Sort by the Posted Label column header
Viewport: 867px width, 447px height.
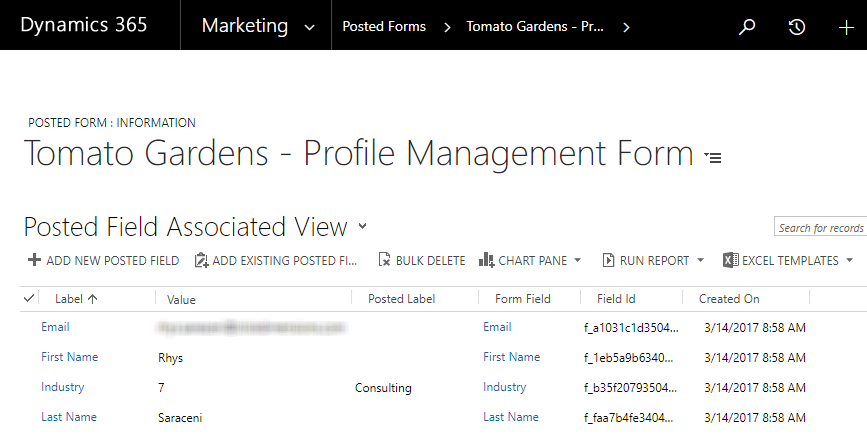point(401,299)
